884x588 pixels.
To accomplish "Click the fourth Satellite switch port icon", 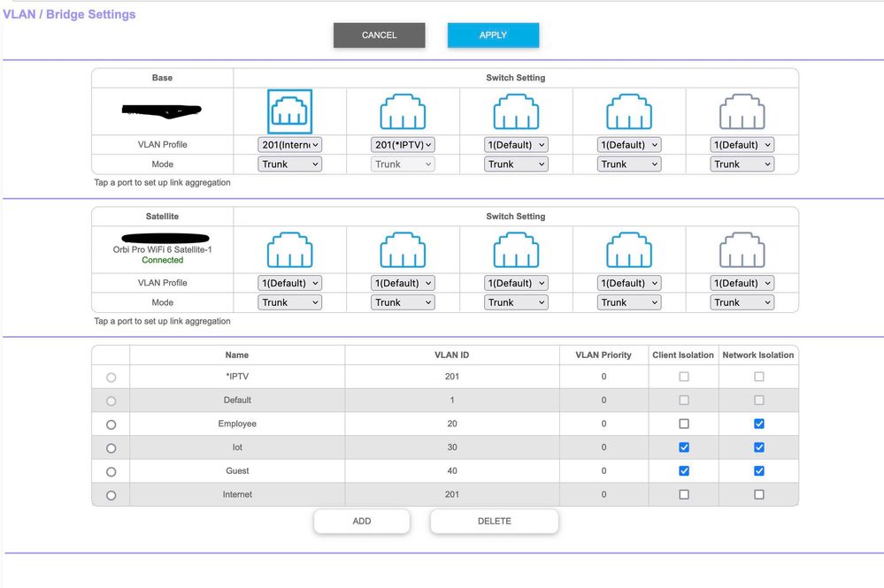I will 629,250.
